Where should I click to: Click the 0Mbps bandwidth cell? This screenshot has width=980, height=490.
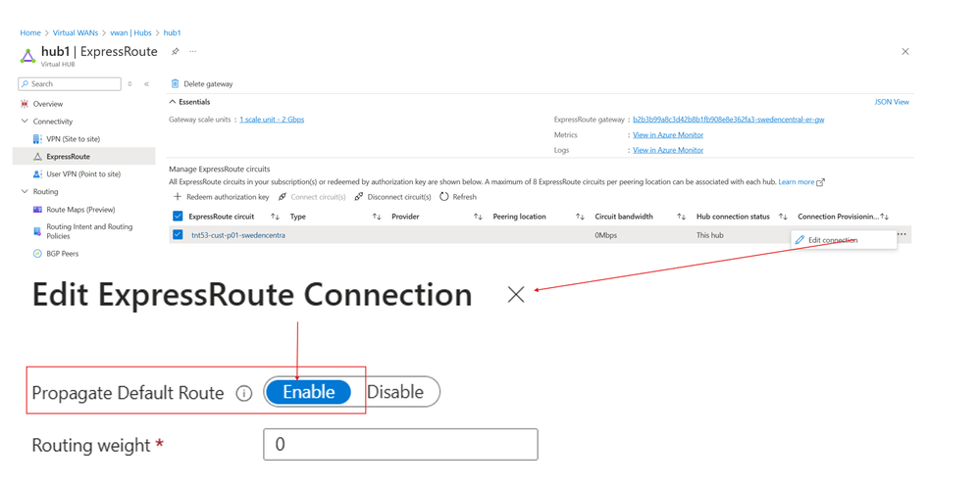pyautogui.click(x=605, y=235)
